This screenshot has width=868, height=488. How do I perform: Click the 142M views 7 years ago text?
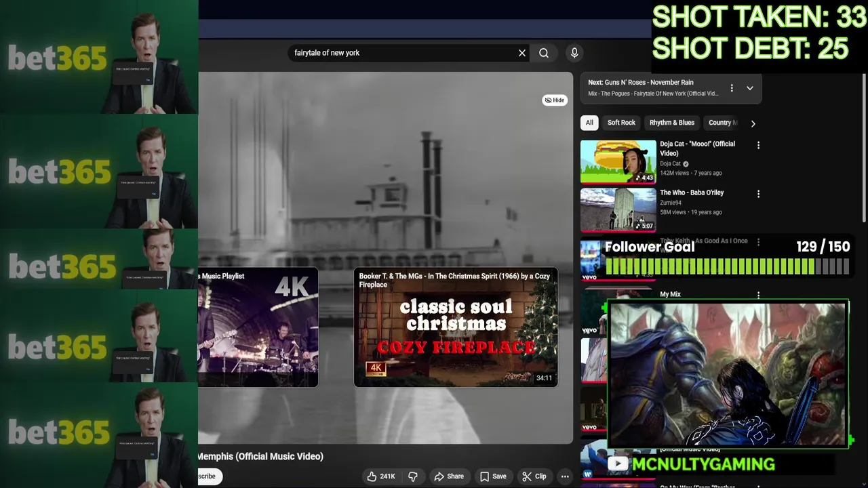click(691, 173)
